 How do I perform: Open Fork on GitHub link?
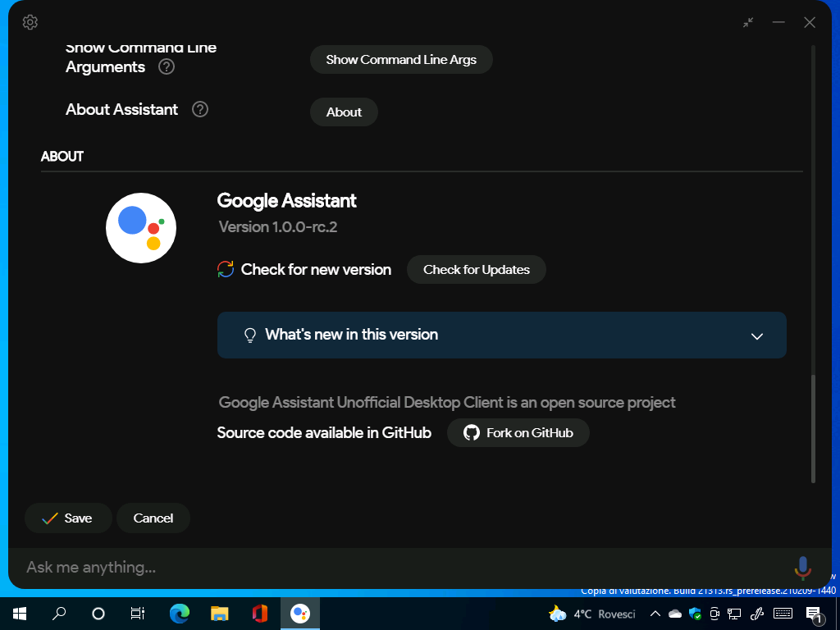click(518, 433)
